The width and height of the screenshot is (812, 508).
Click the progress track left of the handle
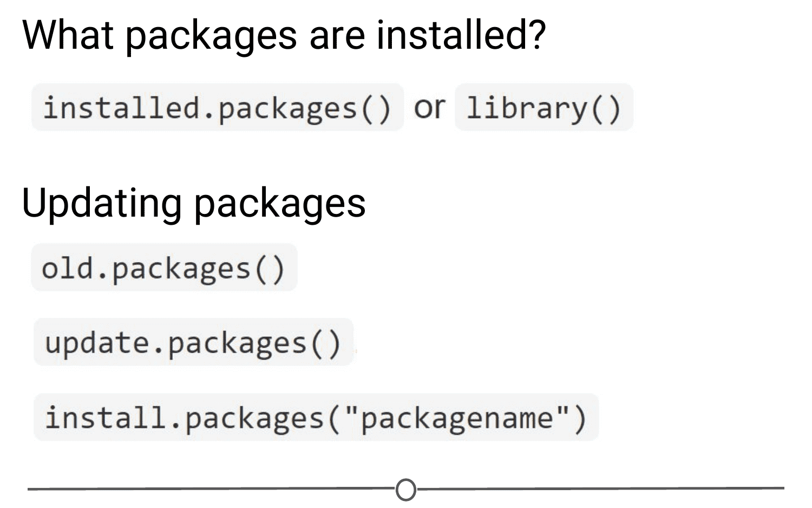pyautogui.click(x=211, y=489)
